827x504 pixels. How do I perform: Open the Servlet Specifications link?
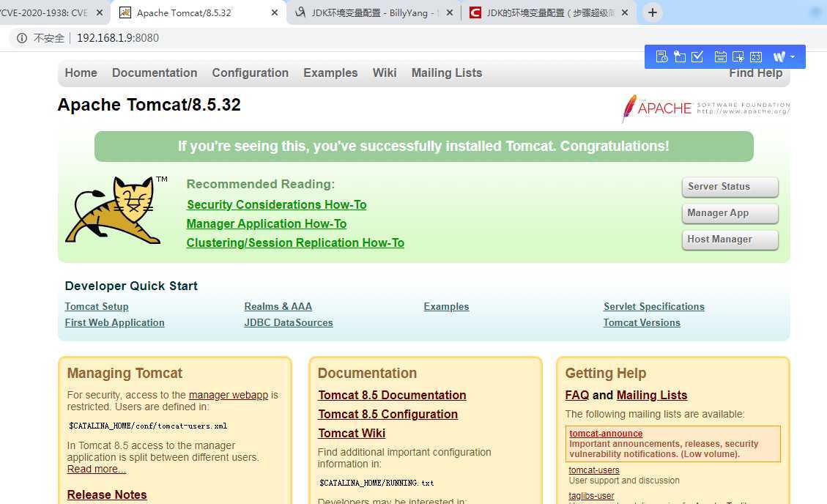tap(654, 306)
